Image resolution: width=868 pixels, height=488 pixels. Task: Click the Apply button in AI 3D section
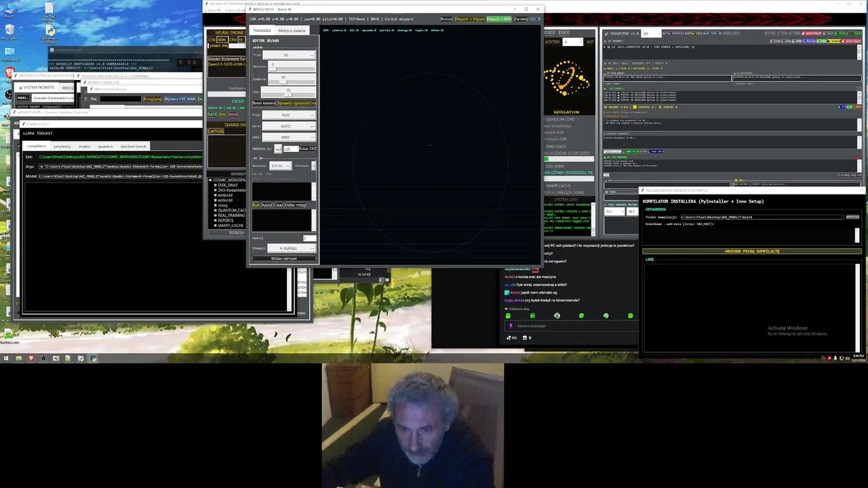click(x=267, y=205)
